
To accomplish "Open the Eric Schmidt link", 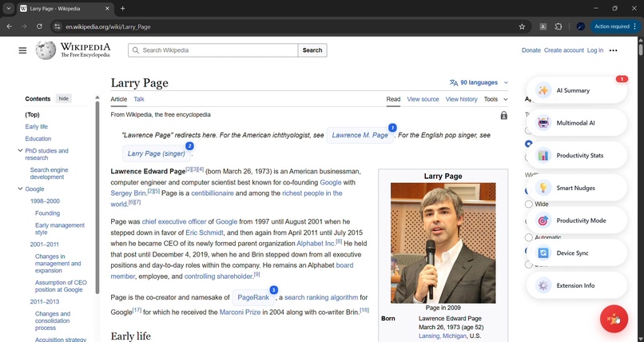I will [205, 233].
